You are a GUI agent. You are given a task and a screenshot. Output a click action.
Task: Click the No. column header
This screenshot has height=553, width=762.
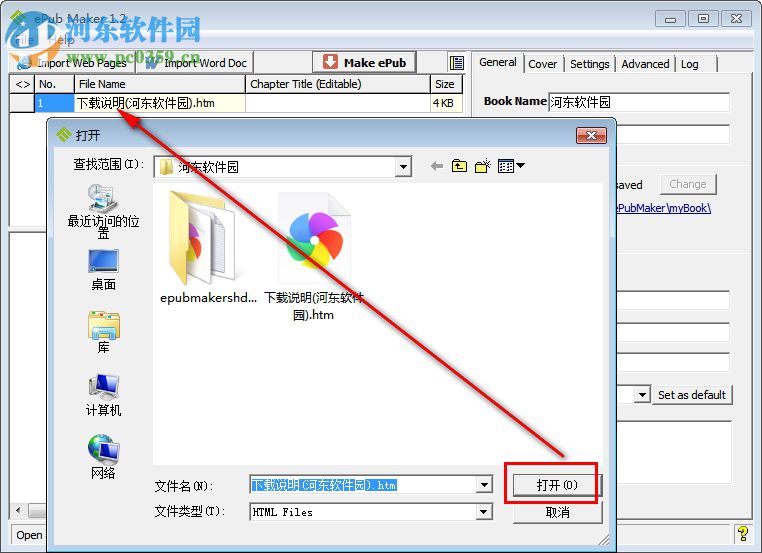point(54,84)
